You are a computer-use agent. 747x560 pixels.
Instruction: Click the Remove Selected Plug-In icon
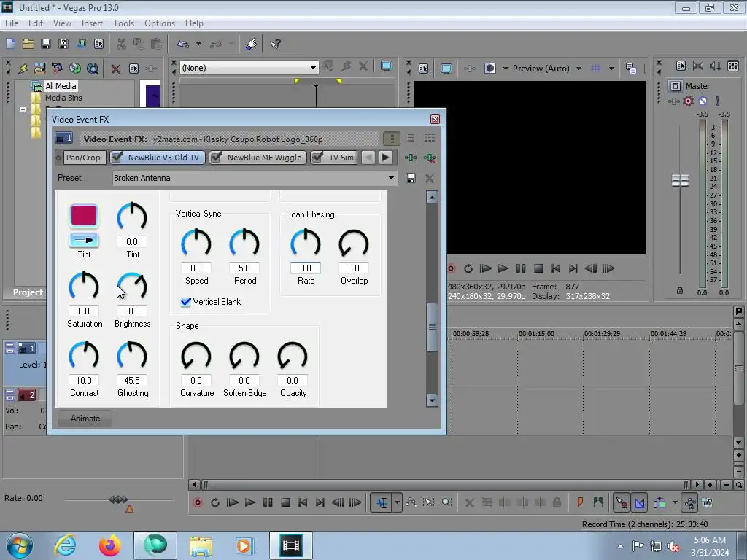[x=429, y=157]
